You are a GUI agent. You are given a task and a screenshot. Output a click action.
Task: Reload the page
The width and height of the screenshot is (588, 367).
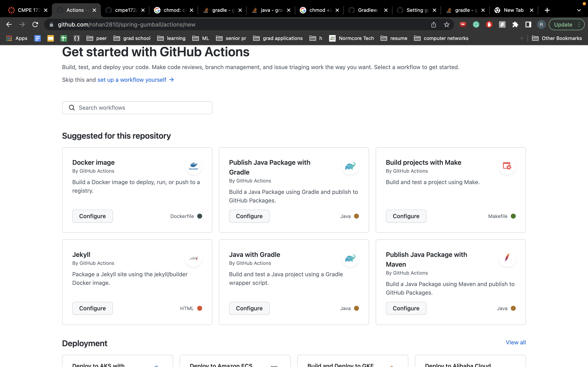tap(35, 24)
